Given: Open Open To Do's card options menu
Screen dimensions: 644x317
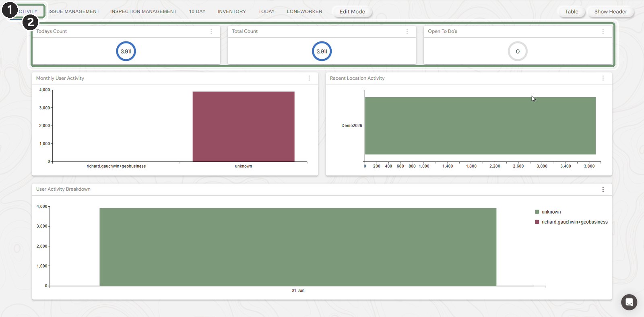Looking at the screenshot, I should click(603, 31).
